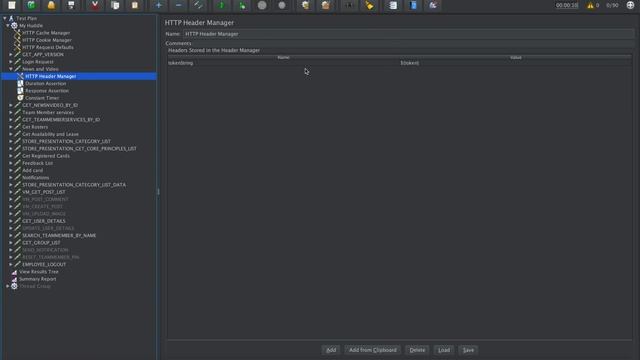Select the GET_GROUP_LIST sampler

pyautogui.click(x=41, y=243)
